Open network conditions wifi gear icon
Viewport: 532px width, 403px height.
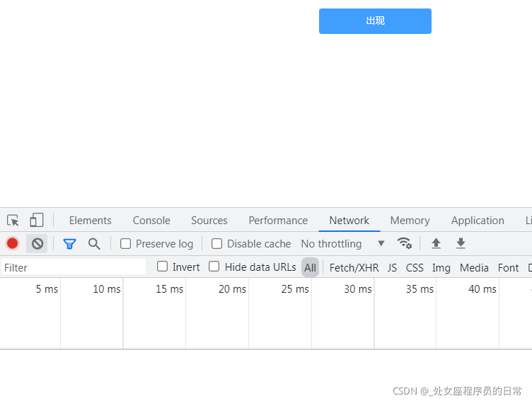pyautogui.click(x=405, y=243)
